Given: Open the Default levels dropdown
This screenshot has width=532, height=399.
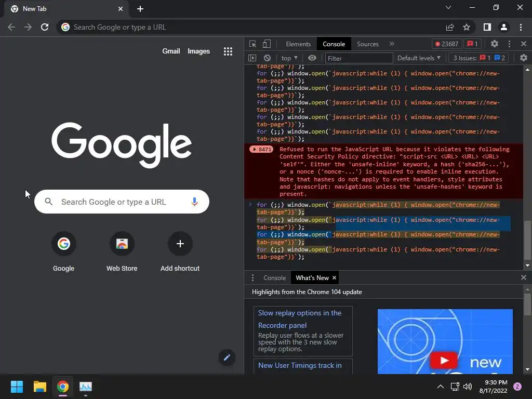Looking at the screenshot, I should tap(419, 58).
